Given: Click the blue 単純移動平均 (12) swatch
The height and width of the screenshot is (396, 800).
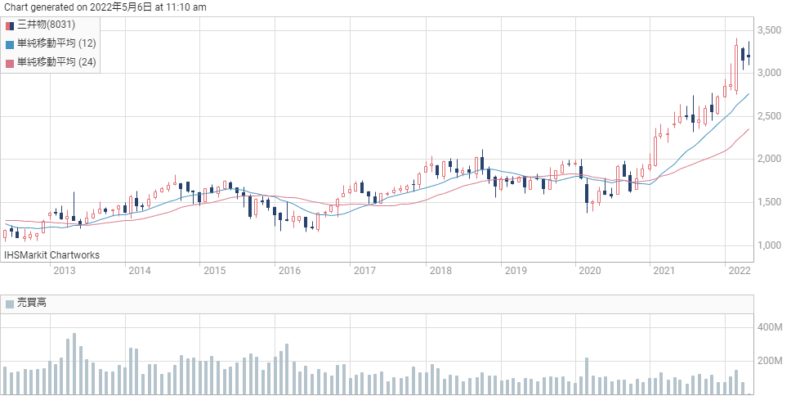Looking at the screenshot, I should 10,44.
